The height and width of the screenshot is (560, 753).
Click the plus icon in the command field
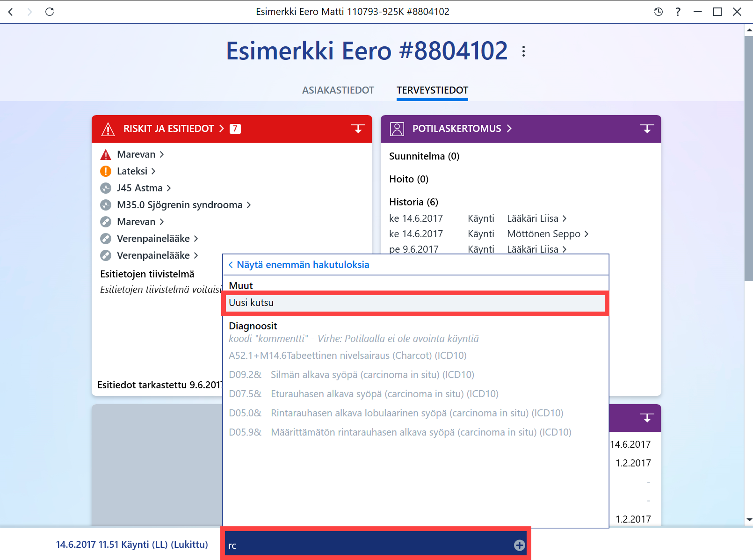click(x=519, y=545)
